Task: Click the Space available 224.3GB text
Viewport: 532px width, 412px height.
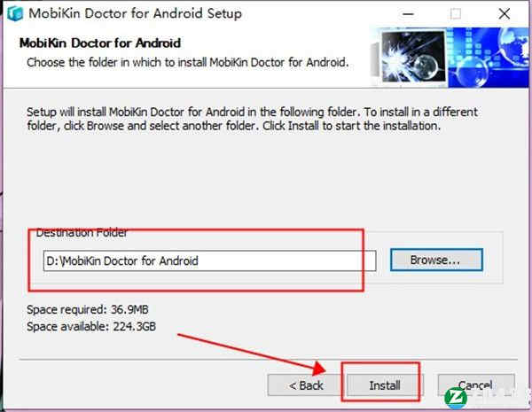Action: point(91,327)
